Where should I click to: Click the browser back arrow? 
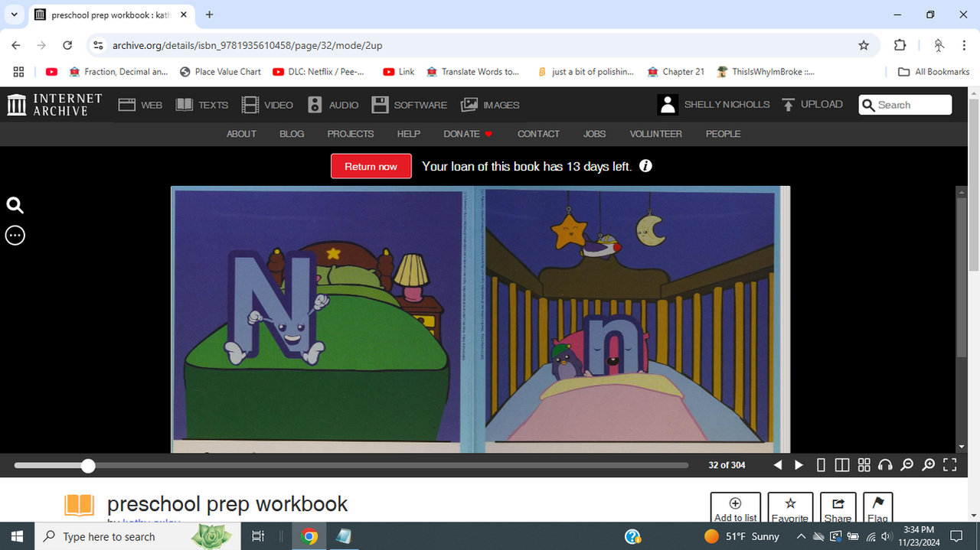16,45
